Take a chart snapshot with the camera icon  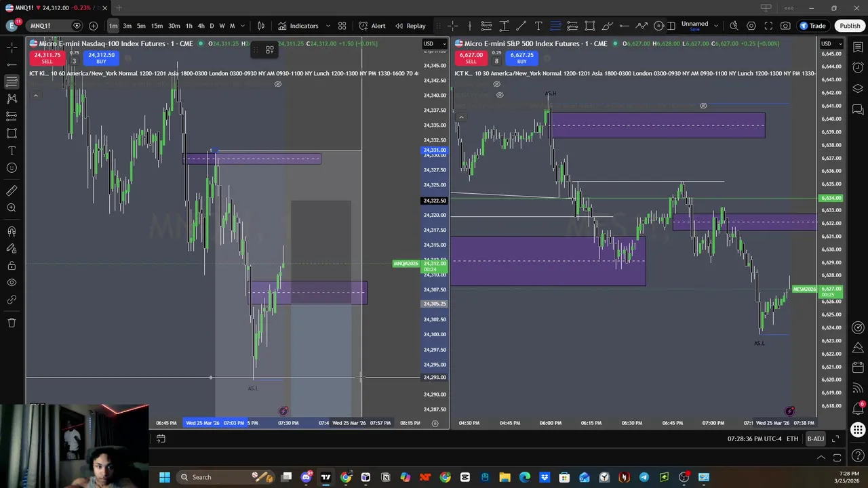(x=785, y=26)
